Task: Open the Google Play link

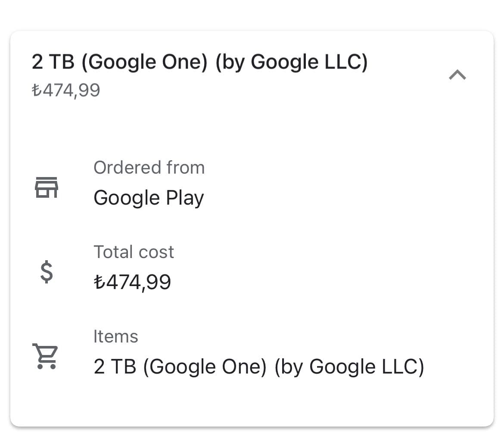Action: pos(149,197)
